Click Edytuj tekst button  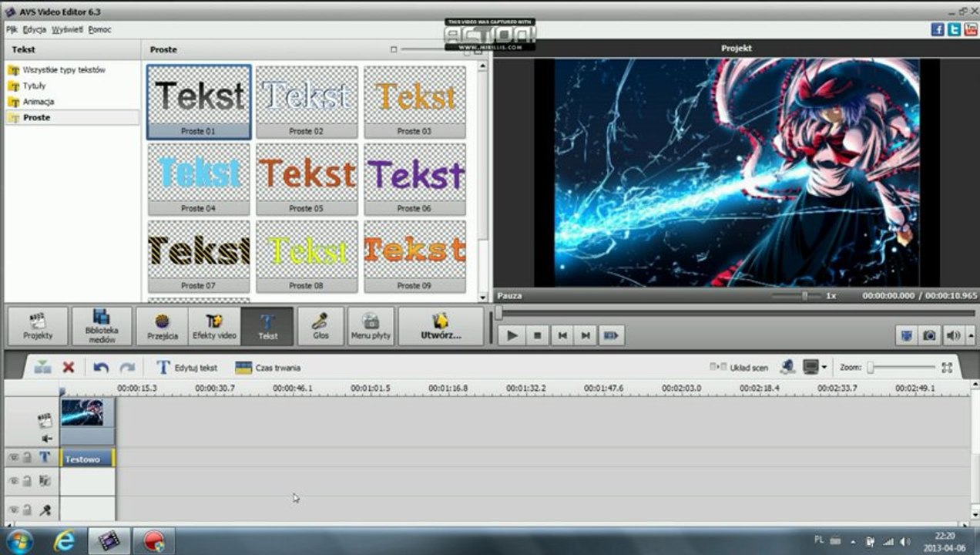tap(187, 368)
